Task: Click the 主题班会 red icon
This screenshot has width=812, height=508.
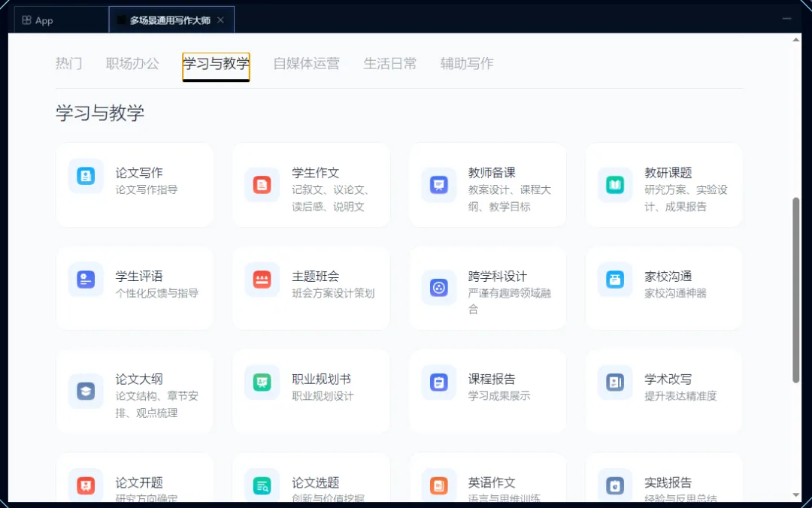Action: click(x=262, y=280)
